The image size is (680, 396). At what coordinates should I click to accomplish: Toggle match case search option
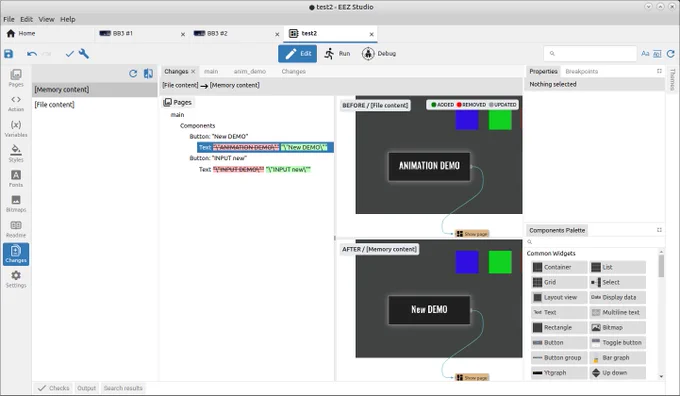pos(645,54)
